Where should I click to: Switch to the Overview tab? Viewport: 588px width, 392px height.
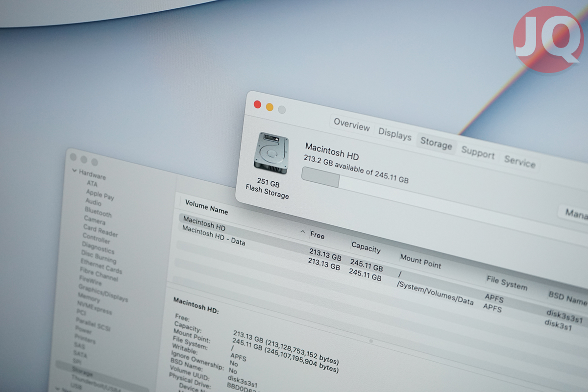click(x=352, y=124)
